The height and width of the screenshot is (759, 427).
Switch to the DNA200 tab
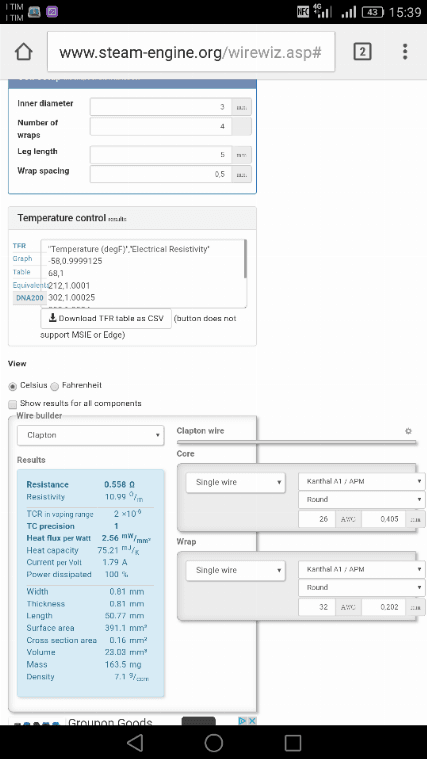pyautogui.click(x=30, y=298)
